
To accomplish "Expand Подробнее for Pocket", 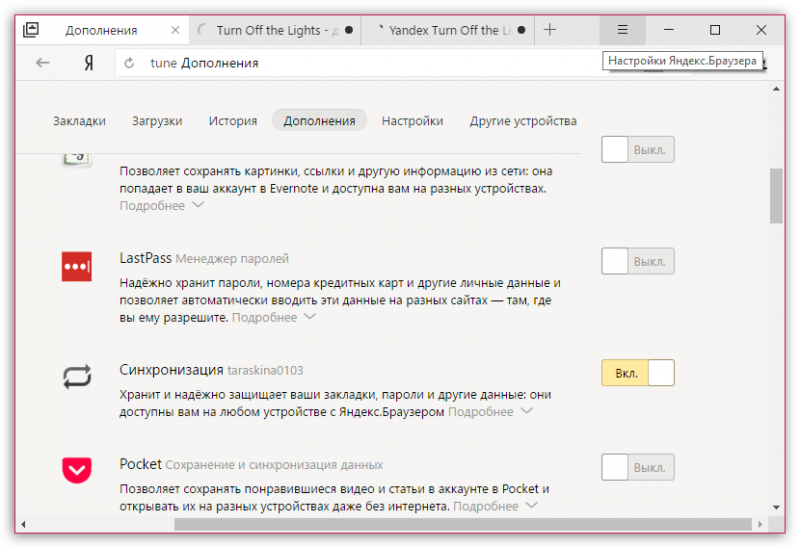I will click(495, 506).
